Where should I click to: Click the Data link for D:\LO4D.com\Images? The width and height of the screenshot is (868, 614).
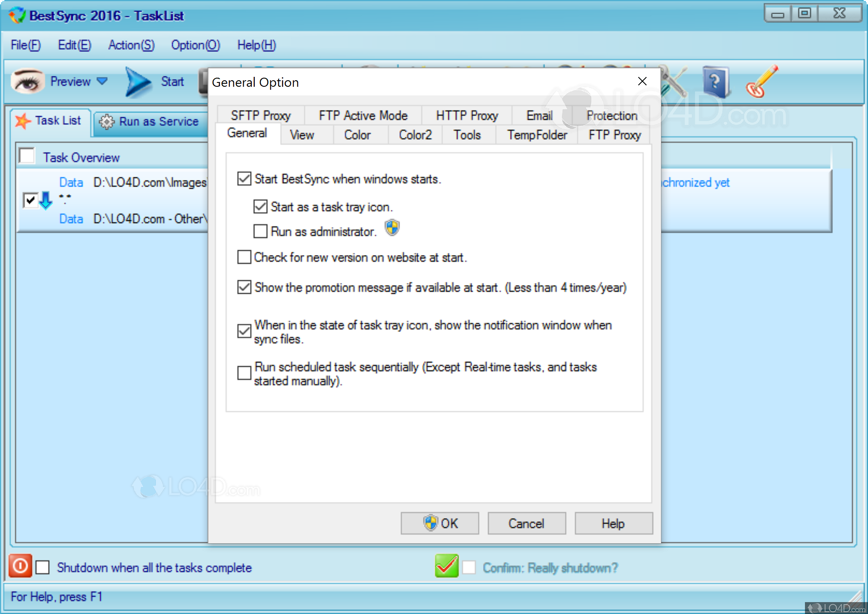point(71,182)
